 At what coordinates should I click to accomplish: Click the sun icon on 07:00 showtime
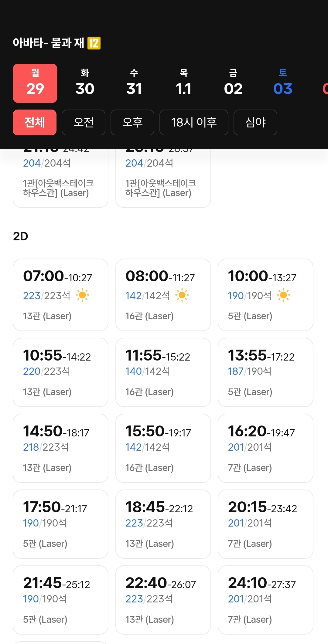pyautogui.click(x=82, y=295)
